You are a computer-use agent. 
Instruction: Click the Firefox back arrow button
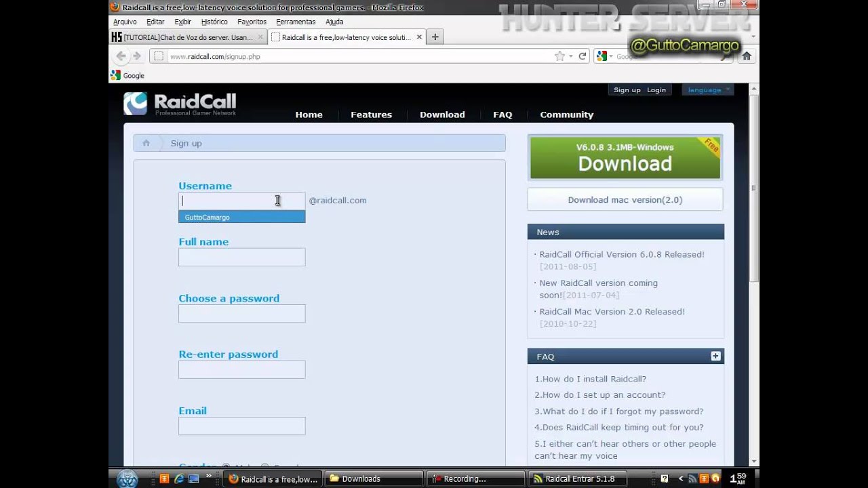(121, 56)
